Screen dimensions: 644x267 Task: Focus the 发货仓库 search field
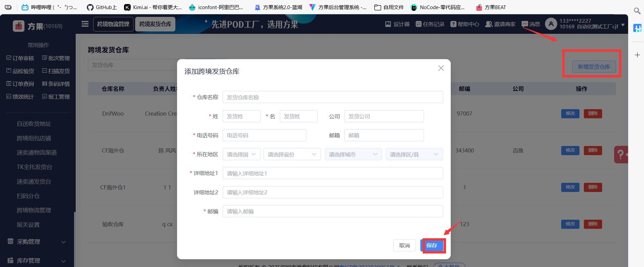click(132, 65)
